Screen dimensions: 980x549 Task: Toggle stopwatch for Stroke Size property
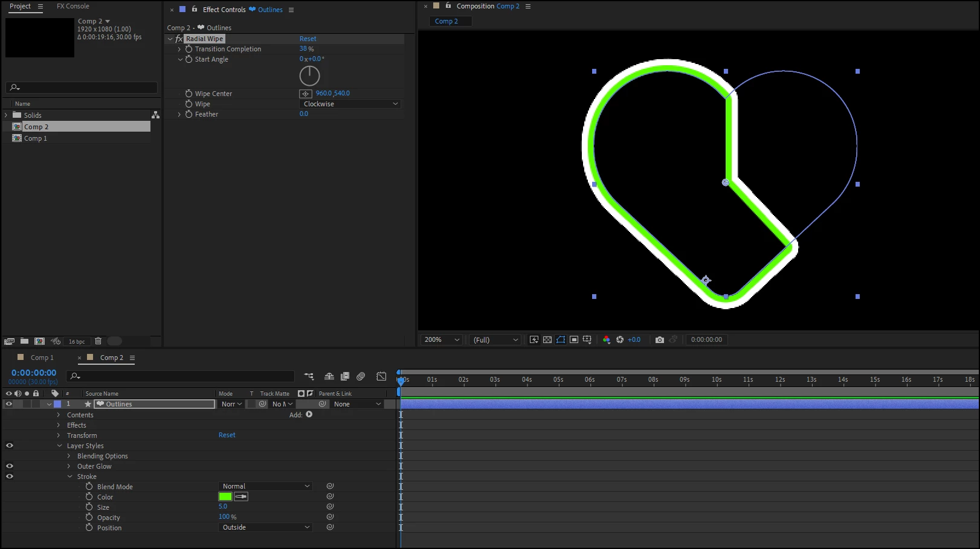(x=89, y=507)
